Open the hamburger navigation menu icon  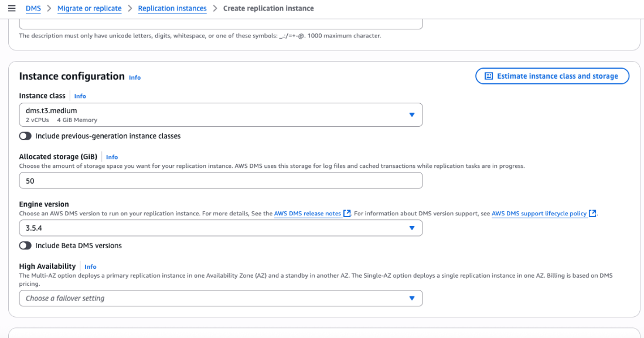pos(12,8)
